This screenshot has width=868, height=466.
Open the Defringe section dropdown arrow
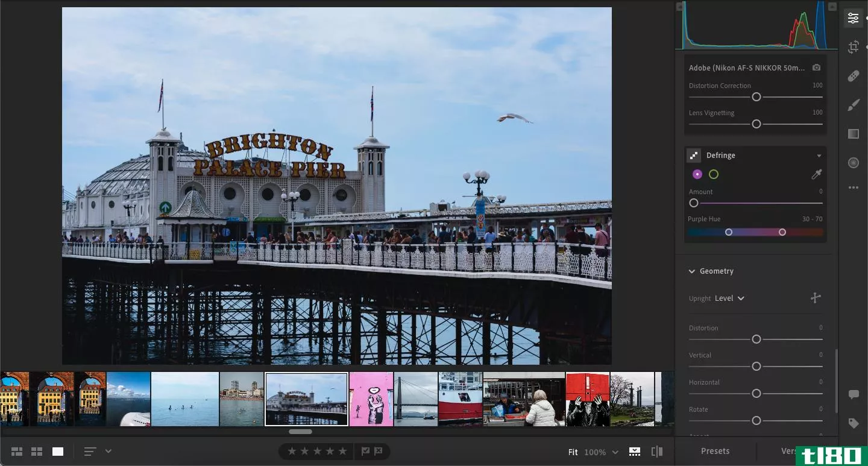point(819,156)
